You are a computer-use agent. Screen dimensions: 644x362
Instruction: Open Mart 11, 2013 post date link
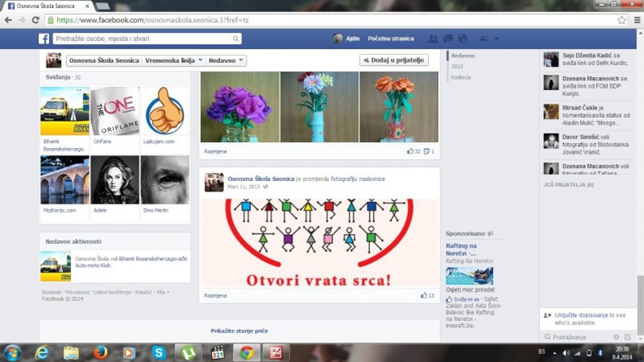click(x=244, y=187)
